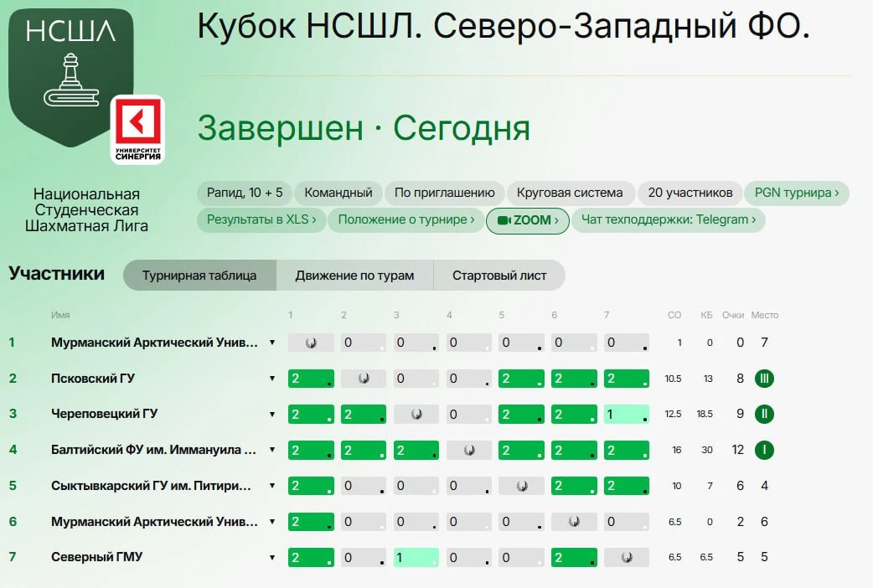Click self-match knight icon in Северный ГМУ row
The height and width of the screenshot is (588, 873).
click(x=627, y=557)
